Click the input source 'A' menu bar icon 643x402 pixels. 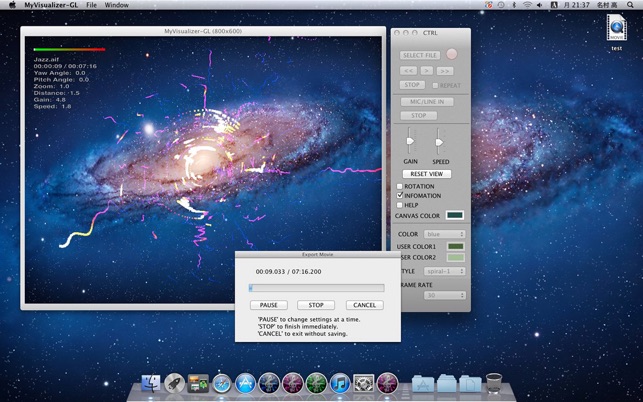tap(554, 5)
